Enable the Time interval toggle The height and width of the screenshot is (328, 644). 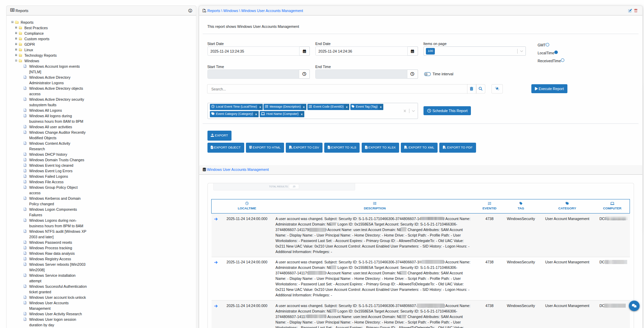[x=427, y=74]
